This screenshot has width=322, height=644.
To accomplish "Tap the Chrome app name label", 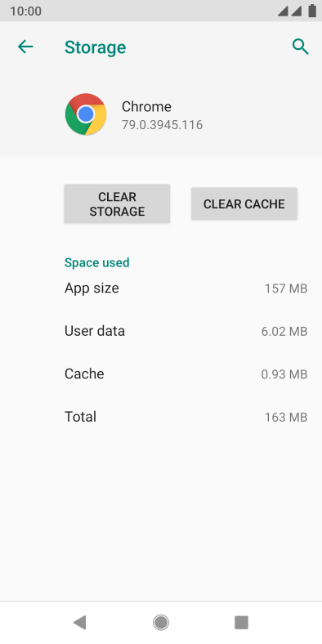I will (x=146, y=107).
